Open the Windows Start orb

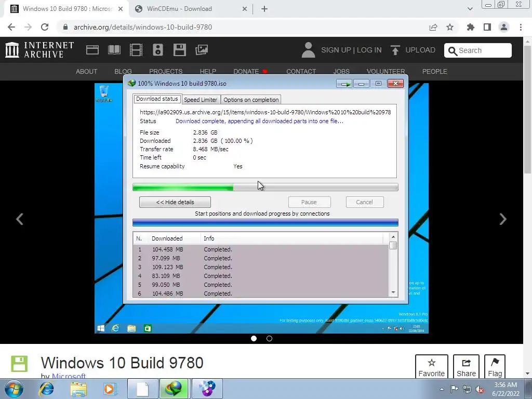pyautogui.click(x=14, y=389)
